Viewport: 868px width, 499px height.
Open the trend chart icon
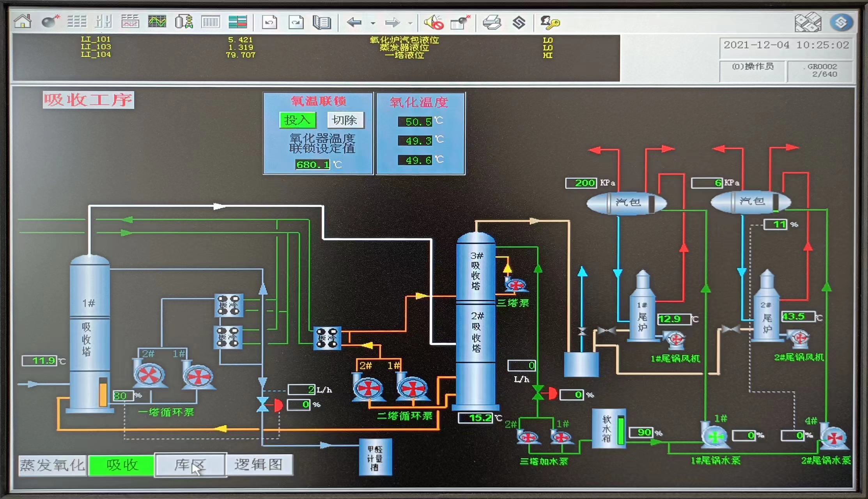tap(157, 21)
